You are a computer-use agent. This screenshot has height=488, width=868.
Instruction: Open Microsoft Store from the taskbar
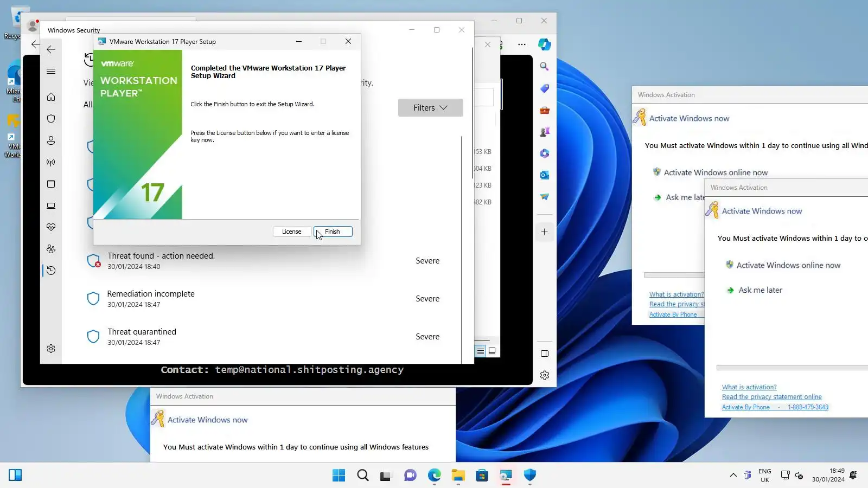pyautogui.click(x=482, y=476)
